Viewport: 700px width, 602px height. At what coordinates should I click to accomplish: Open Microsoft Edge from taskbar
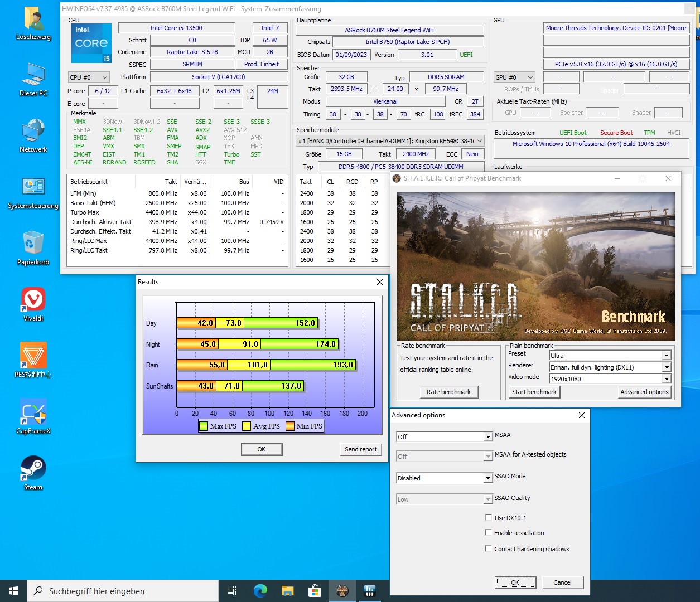point(260,591)
